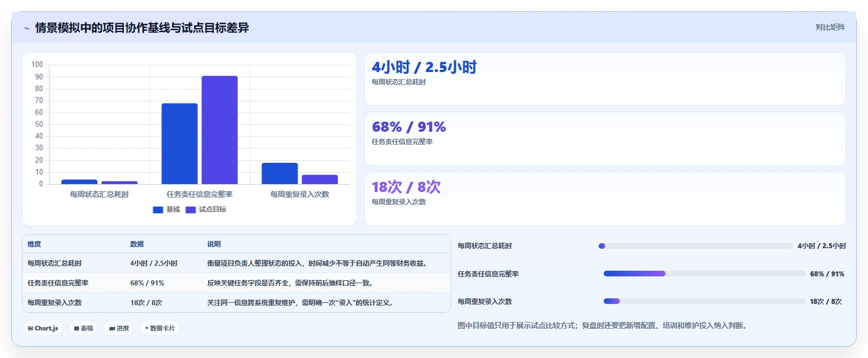Click the 任务责任信息完整率 label in the progress list
Screen dimensions: 868x358
pyautogui.click(x=488, y=274)
